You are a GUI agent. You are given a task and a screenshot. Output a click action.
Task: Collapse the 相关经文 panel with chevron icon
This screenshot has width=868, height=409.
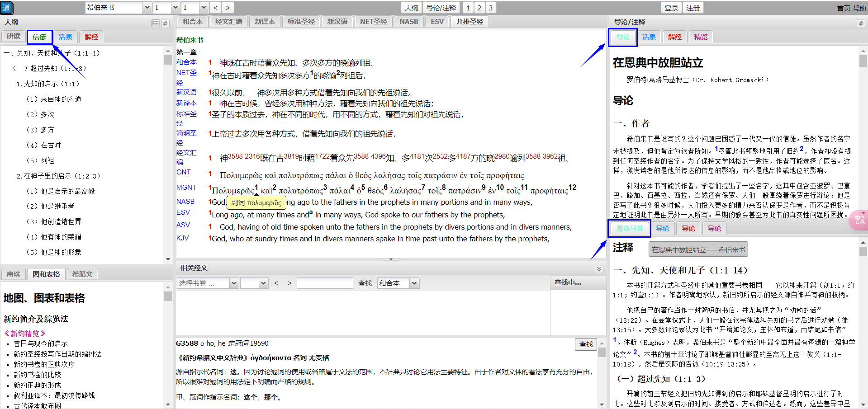tap(599, 268)
